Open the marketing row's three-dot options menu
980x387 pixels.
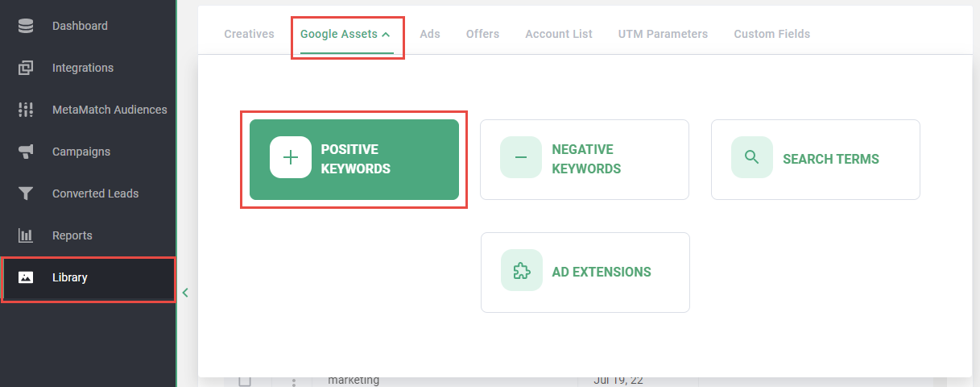[293, 381]
